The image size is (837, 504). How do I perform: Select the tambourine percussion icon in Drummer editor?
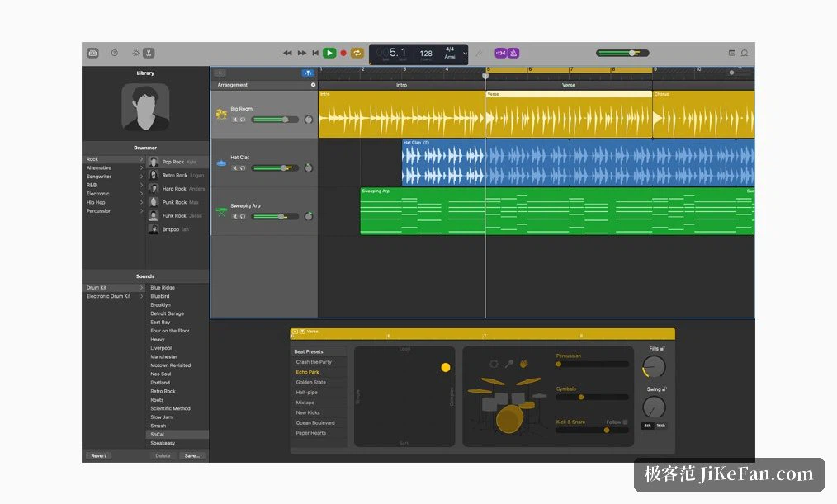click(x=494, y=364)
